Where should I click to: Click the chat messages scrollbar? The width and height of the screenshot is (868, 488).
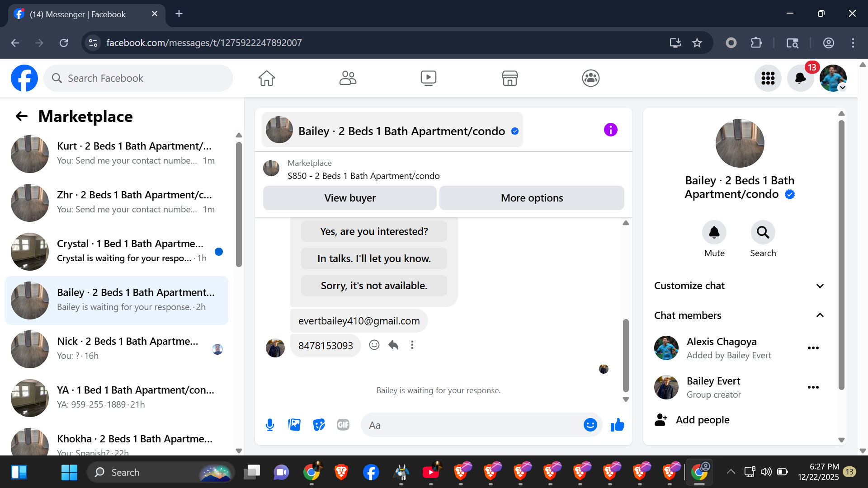(x=626, y=355)
